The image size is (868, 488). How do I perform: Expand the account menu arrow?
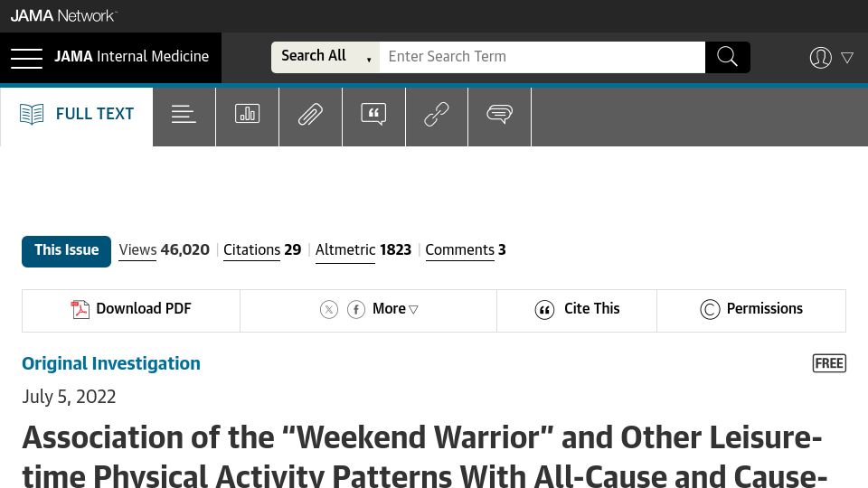click(847, 57)
